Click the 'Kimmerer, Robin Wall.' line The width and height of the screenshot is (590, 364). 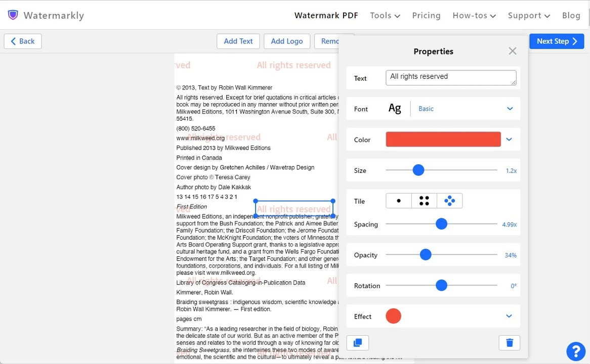pos(205,293)
